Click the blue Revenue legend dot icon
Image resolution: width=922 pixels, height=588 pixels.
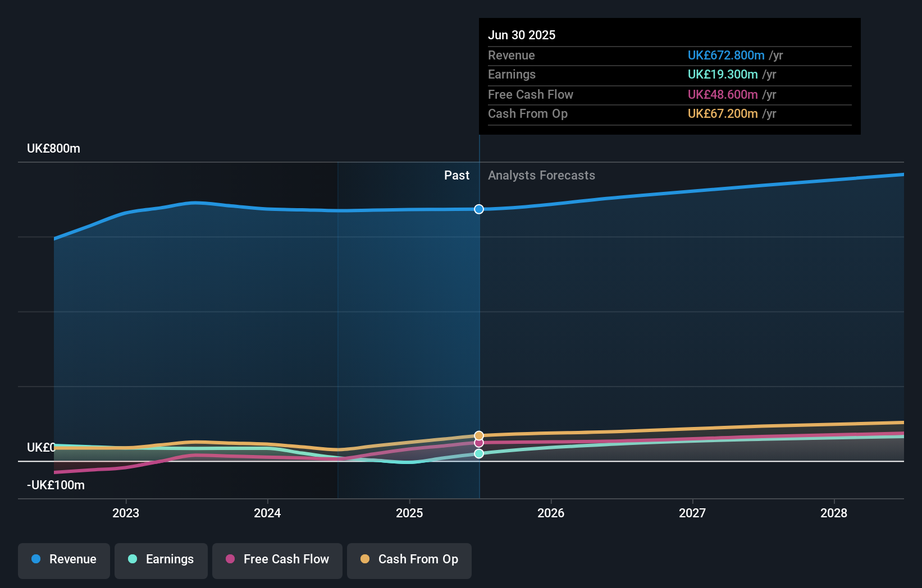coord(35,559)
